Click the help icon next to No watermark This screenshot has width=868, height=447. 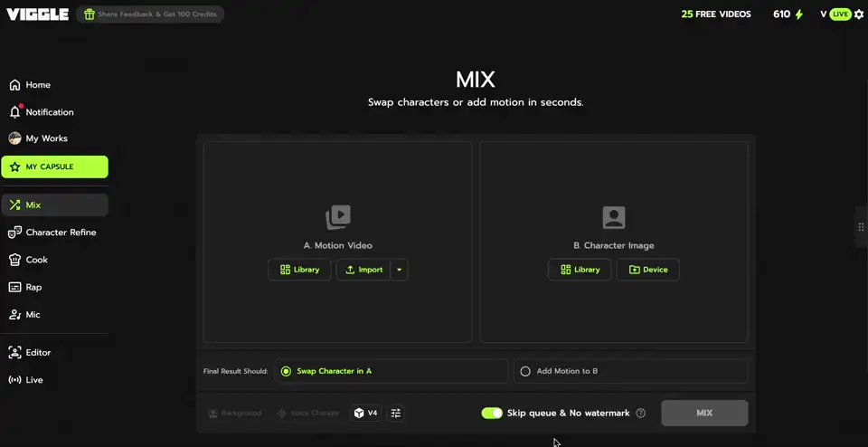click(640, 414)
